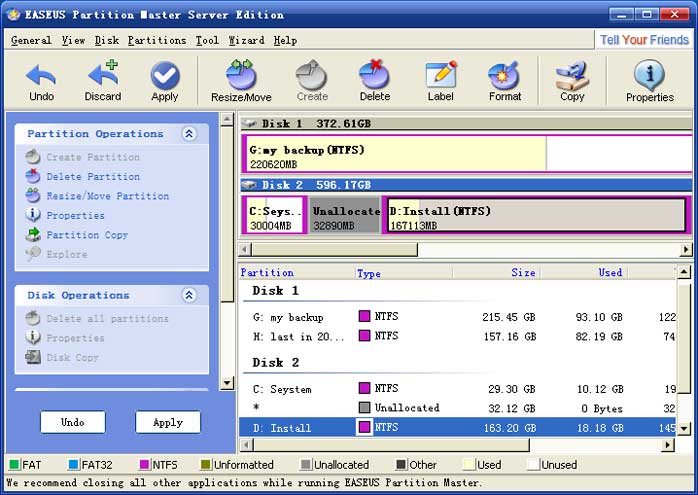Click the Size column header
The height and width of the screenshot is (495, 698).
(x=496, y=272)
